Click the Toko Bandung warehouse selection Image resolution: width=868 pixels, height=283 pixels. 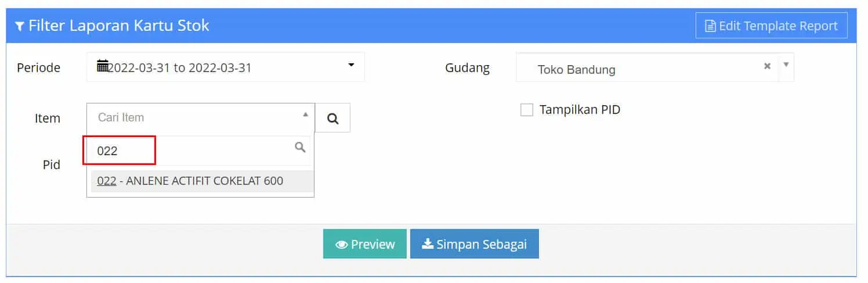pos(576,70)
